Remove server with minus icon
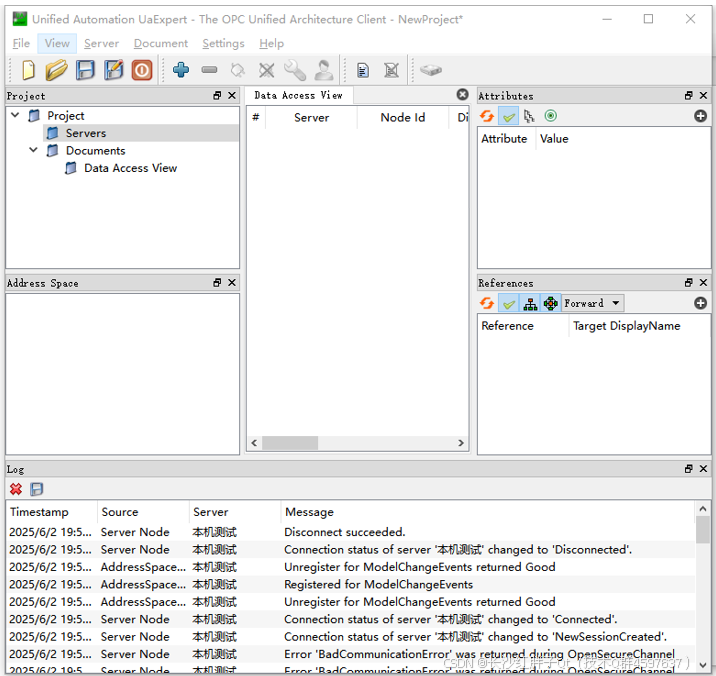 [x=210, y=70]
